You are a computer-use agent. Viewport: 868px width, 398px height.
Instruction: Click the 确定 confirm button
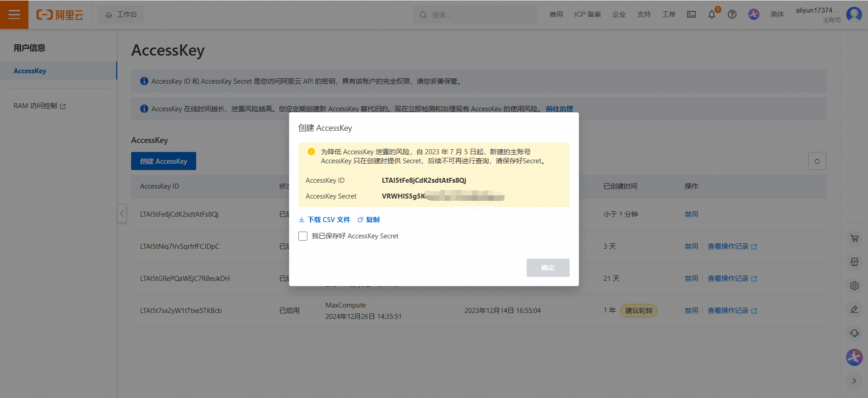point(547,268)
